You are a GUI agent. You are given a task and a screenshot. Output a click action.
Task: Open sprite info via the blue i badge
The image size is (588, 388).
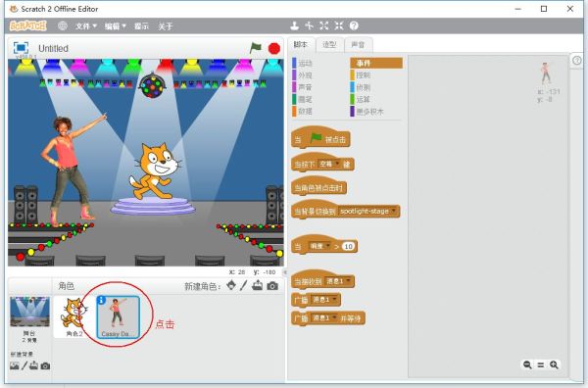[x=101, y=300]
